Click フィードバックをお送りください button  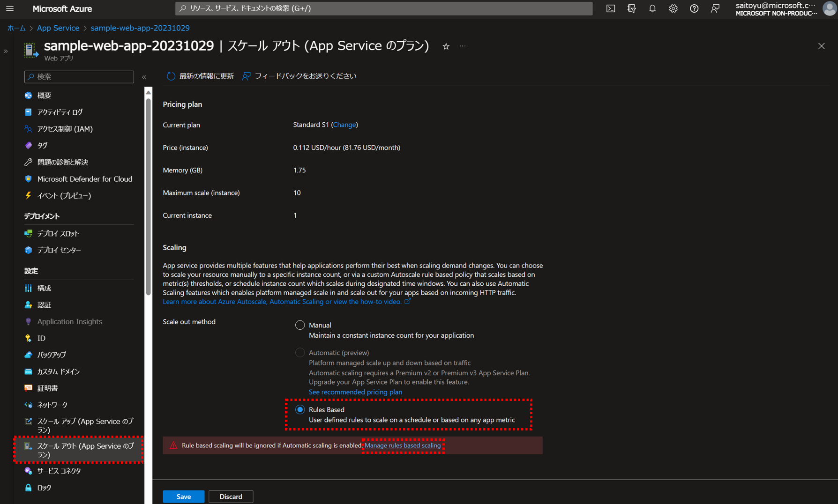click(299, 76)
